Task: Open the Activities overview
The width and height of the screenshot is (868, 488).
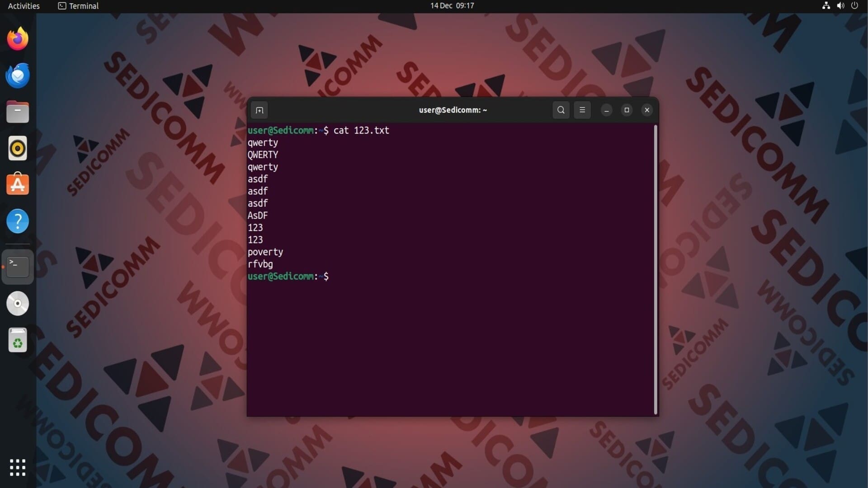Action: pyautogui.click(x=24, y=6)
